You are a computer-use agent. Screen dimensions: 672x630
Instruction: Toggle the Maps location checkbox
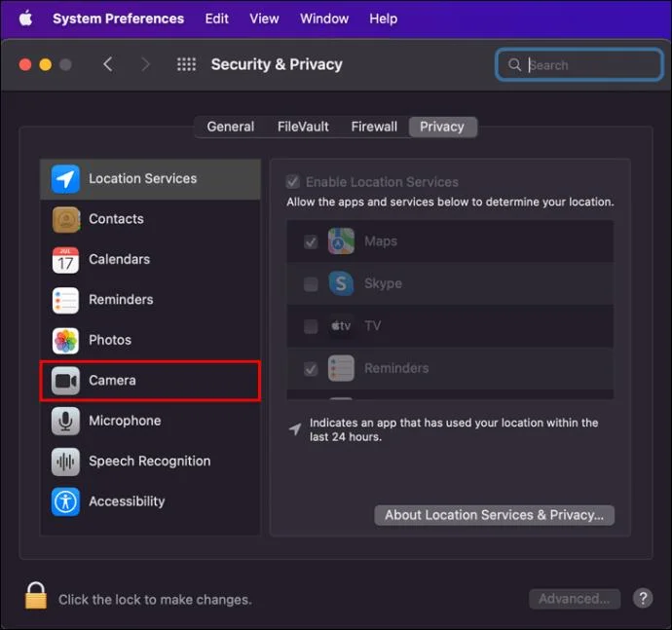(x=311, y=241)
